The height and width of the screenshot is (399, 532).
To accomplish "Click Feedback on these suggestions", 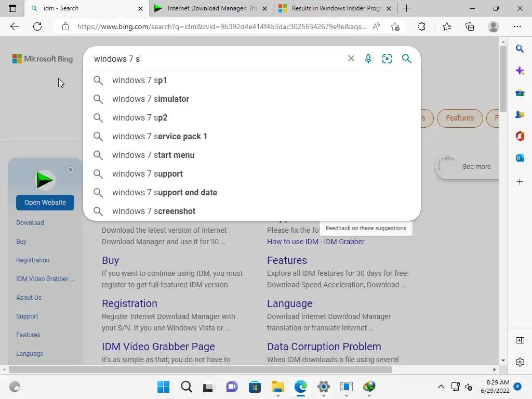I will (x=366, y=229).
